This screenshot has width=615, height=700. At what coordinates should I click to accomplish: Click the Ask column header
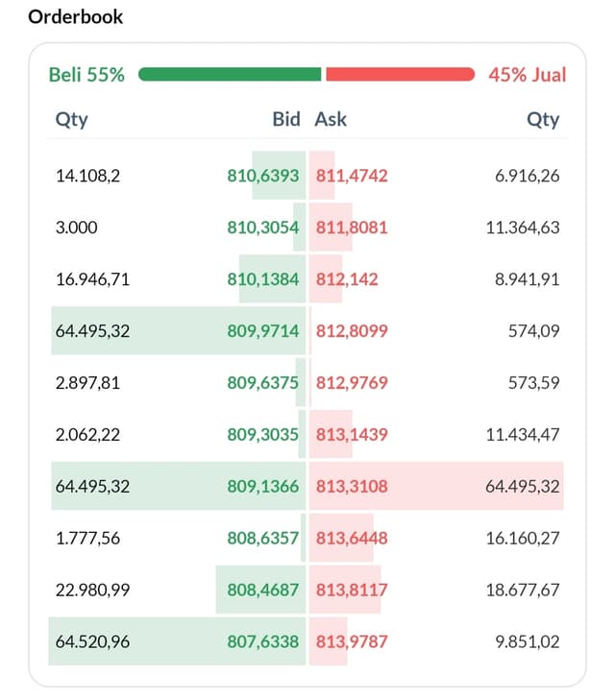click(331, 119)
